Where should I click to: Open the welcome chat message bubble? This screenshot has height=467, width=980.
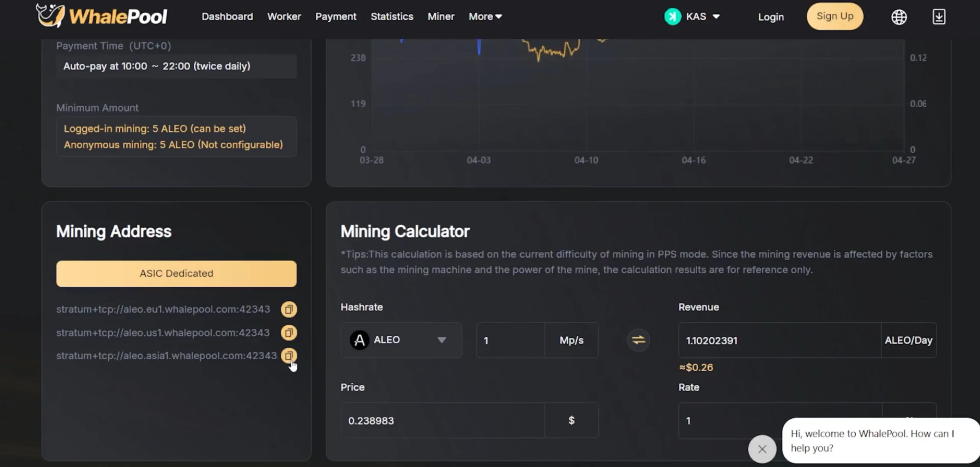(x=880, y=441)
